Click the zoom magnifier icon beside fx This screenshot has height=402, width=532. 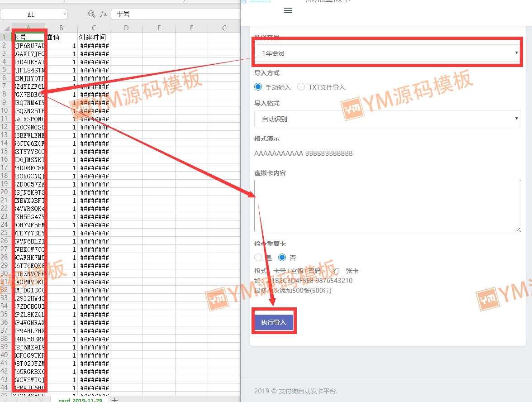(92, 14)
